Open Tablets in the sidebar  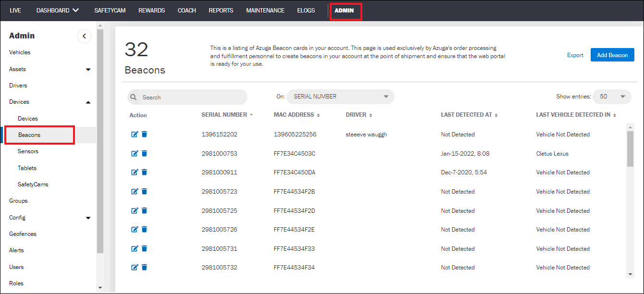(x=27, y=168)
